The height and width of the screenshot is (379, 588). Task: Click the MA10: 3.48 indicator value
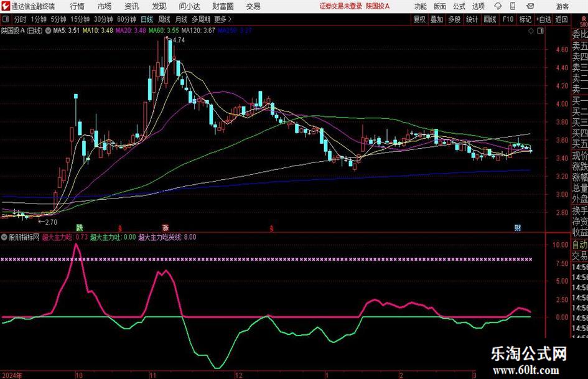pyautogui.click(x=98, y=30)
